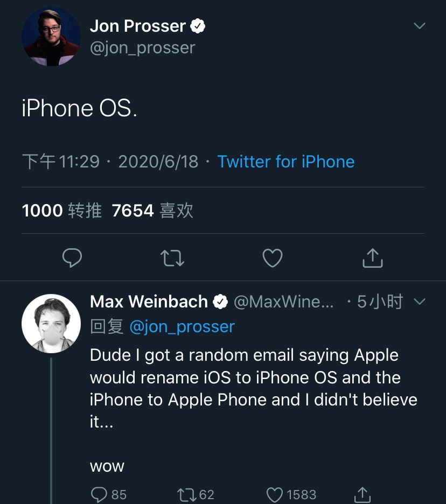Tap the @jon_prosser handle under name

(x=143, y=48)
